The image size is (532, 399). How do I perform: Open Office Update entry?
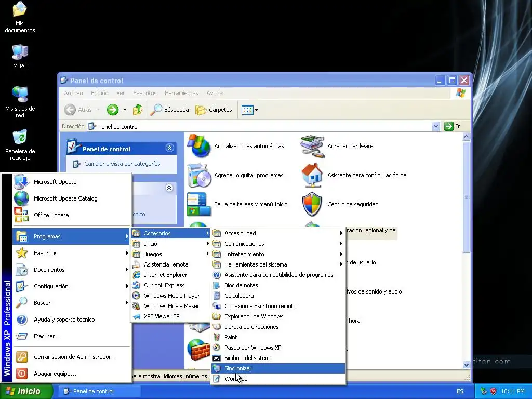point(72,215)
